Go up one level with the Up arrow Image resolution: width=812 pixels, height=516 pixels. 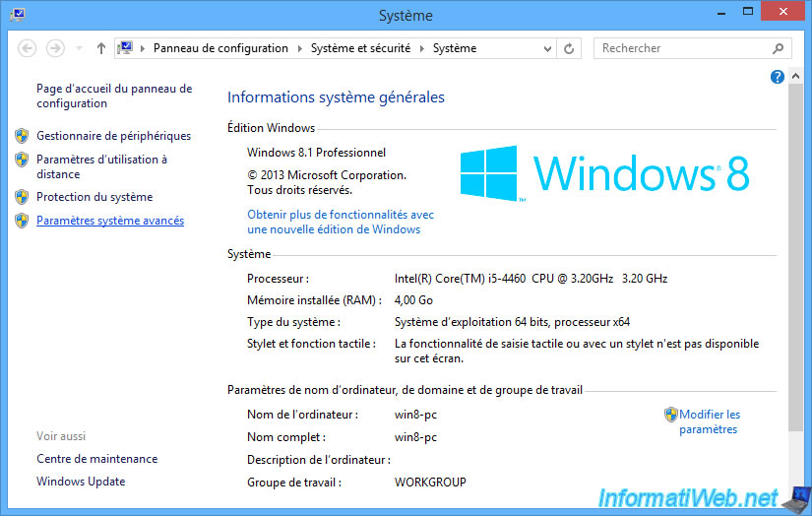pyautogui.click(x=101, y=48)
